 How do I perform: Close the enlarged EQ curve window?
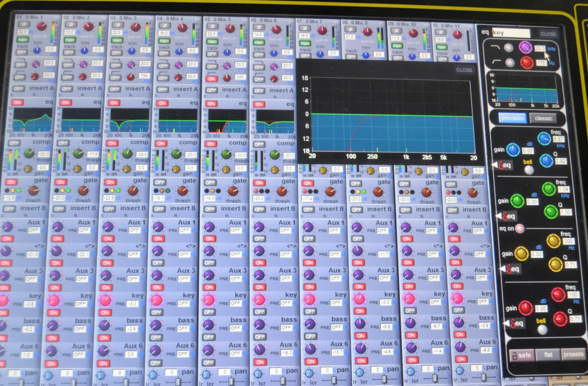[464, 70]
